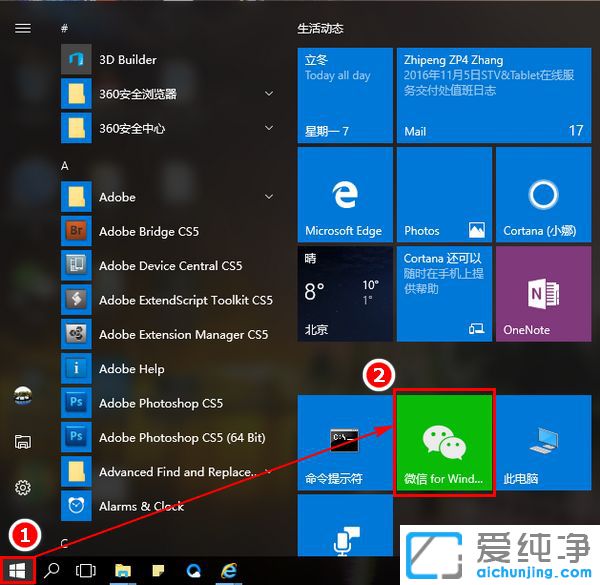The image size is (600, 585).
Task: Click the user account avatar
Action: pos(23,396)
